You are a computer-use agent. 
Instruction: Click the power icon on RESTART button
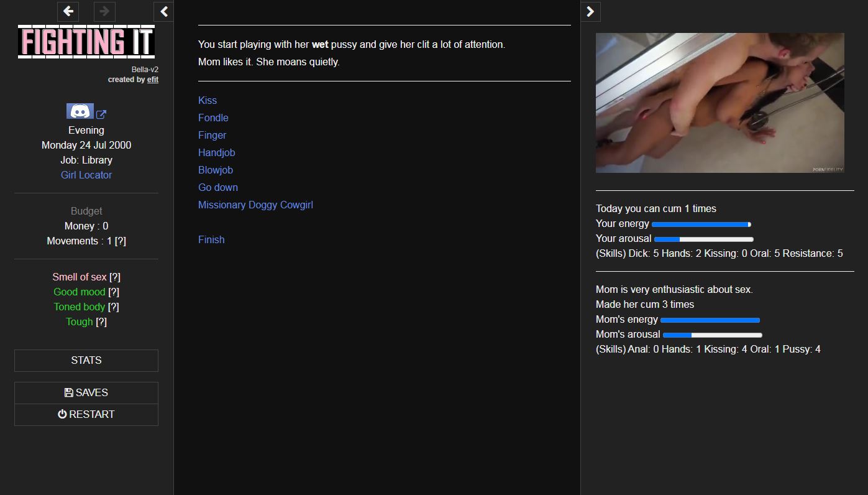(x=62, y=414)
